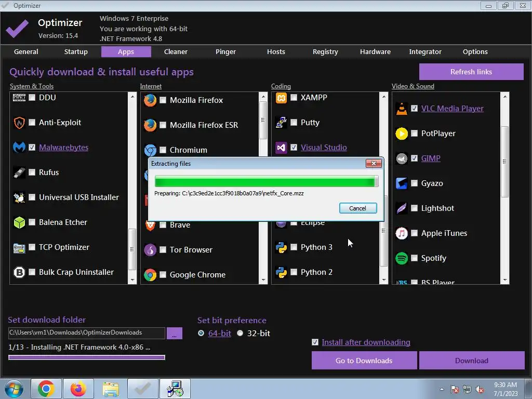Screen dimensions: 532x399
Task: Click the TCP Optimizer icon
Action: coord(19,247)
